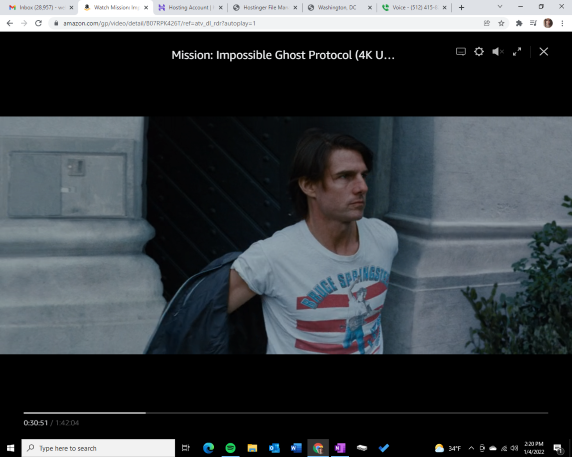Unmute the video with the speaker icon
This screenshot has height=457, width=572.
click(x=498, y=52)
